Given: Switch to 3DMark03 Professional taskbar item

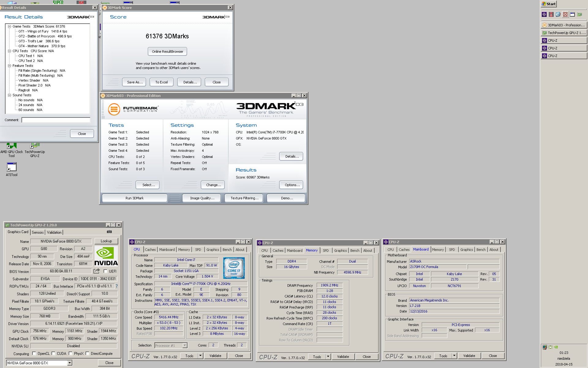Looking at the screenshot, I should pos(564,25).
